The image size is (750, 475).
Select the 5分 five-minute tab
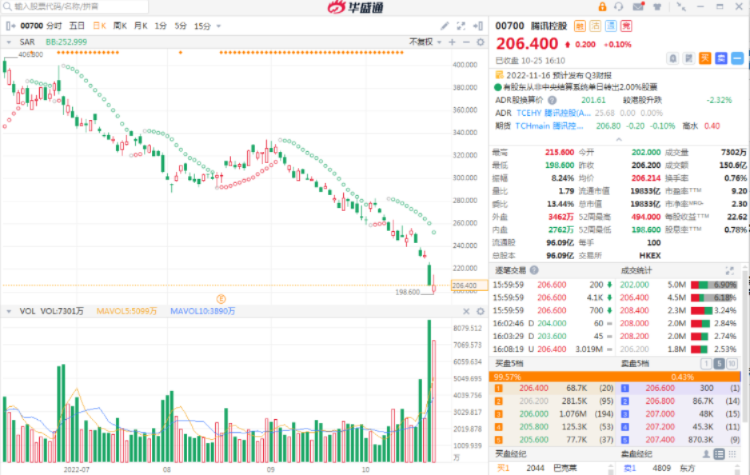pyautogui.click(x=180, y=26)
